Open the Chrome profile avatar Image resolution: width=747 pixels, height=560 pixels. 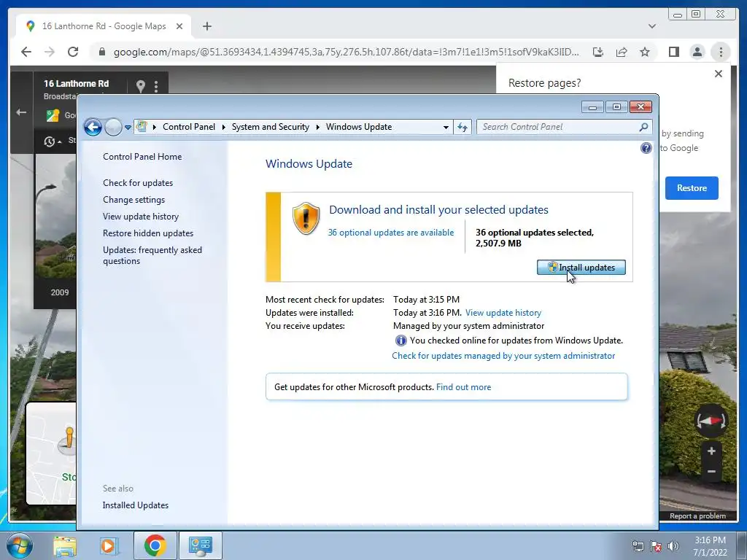click(x=697, y=52)
